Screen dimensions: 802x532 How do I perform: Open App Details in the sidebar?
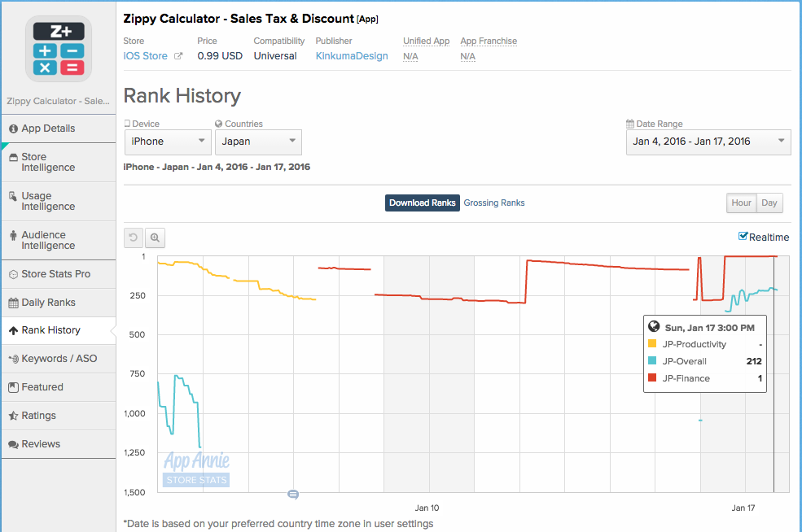[59, 129]
